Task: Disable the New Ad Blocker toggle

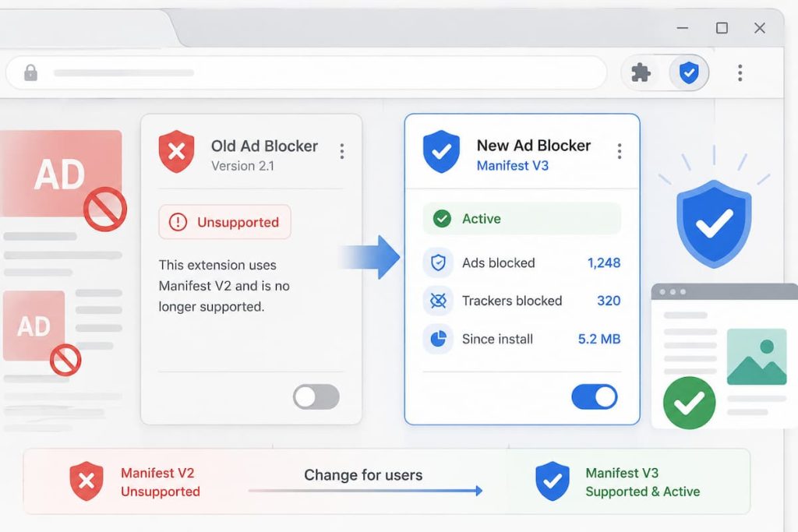Action: [595, 396]
